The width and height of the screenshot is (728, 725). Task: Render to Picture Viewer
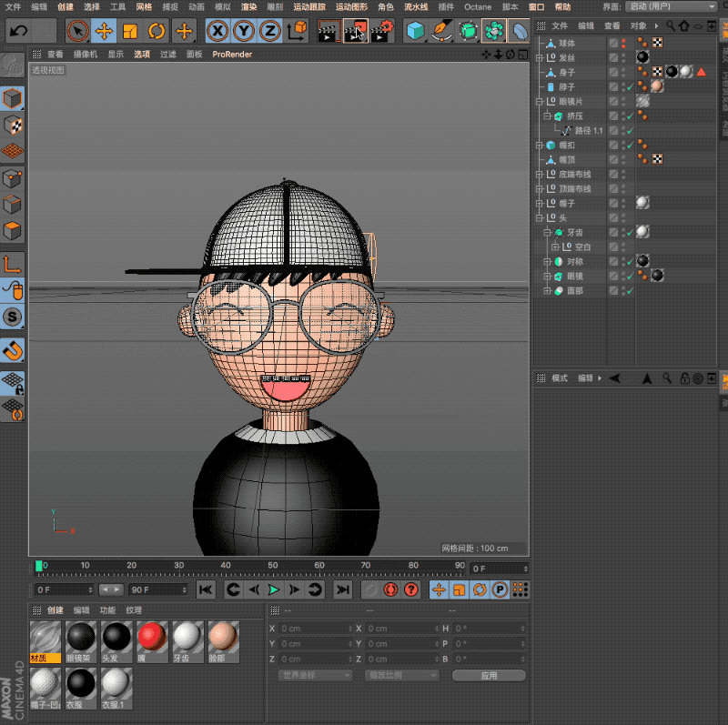pyautogui.click(x=356, y=31)
